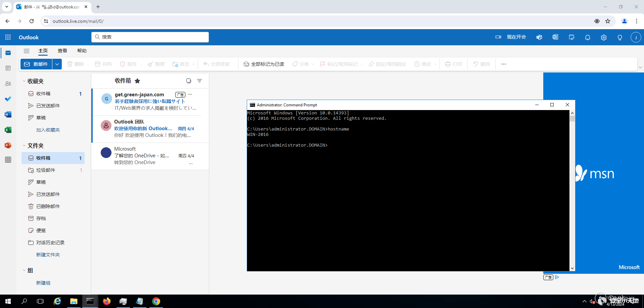Click 全部标记为已读 button

[x=264, y=64]
